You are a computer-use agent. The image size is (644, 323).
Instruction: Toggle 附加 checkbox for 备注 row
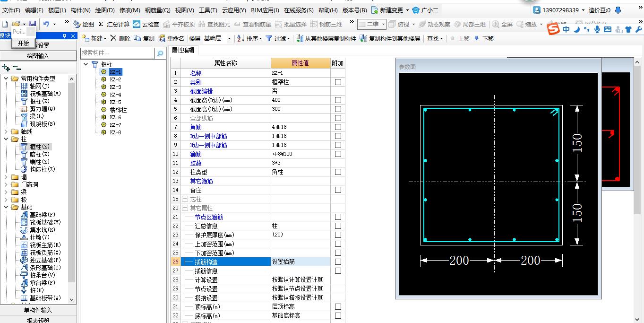(x=338, y=190)
